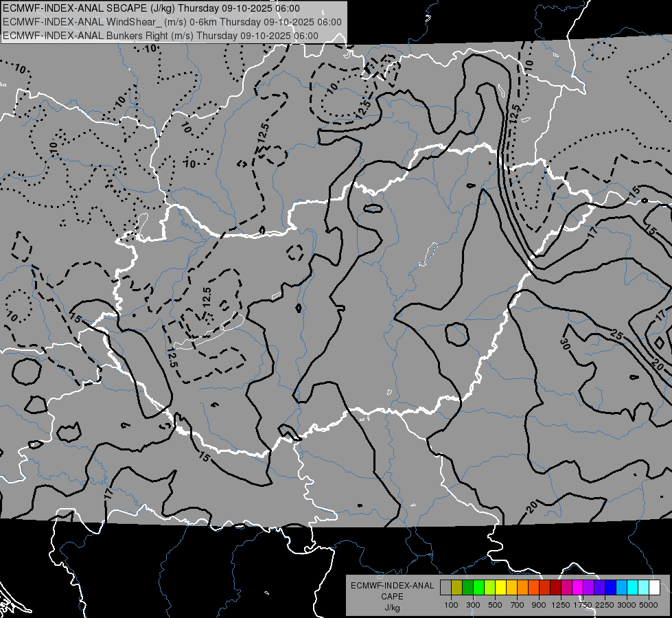
Task: Click the contour label 25 on the map
Action: tap(616, 335)
